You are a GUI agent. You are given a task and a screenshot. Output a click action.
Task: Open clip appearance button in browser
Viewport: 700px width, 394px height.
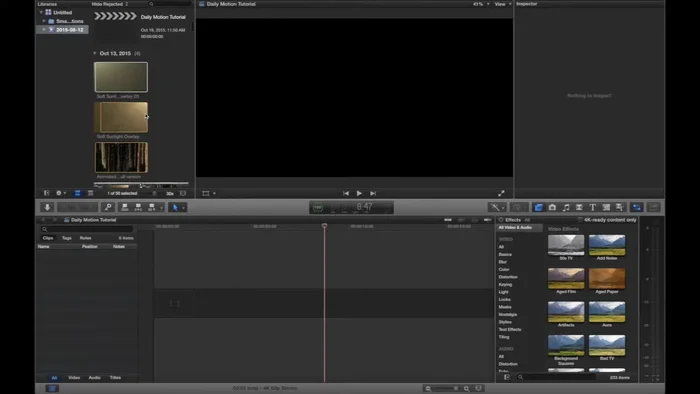tap(183, 193)
